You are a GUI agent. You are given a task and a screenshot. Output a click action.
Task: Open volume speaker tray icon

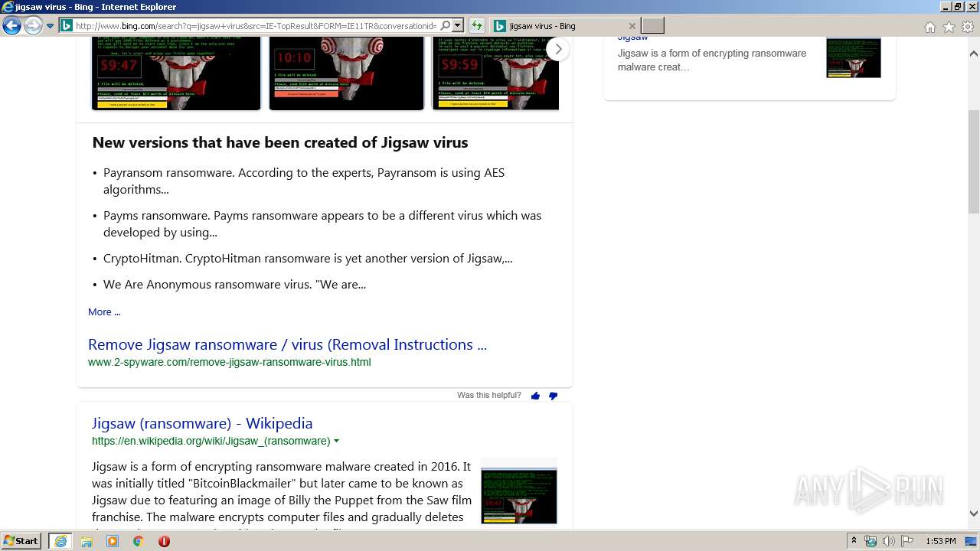click(x=889, y=541)
